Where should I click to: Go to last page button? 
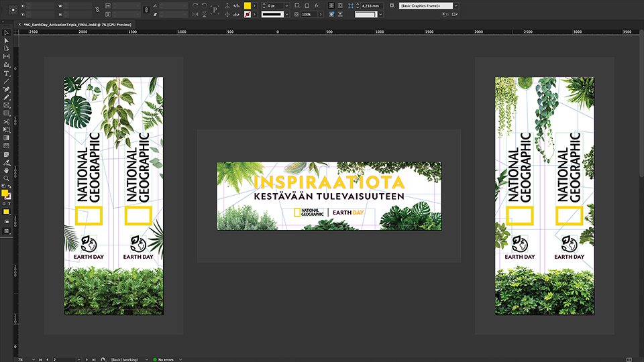click(x=94, y=359)
